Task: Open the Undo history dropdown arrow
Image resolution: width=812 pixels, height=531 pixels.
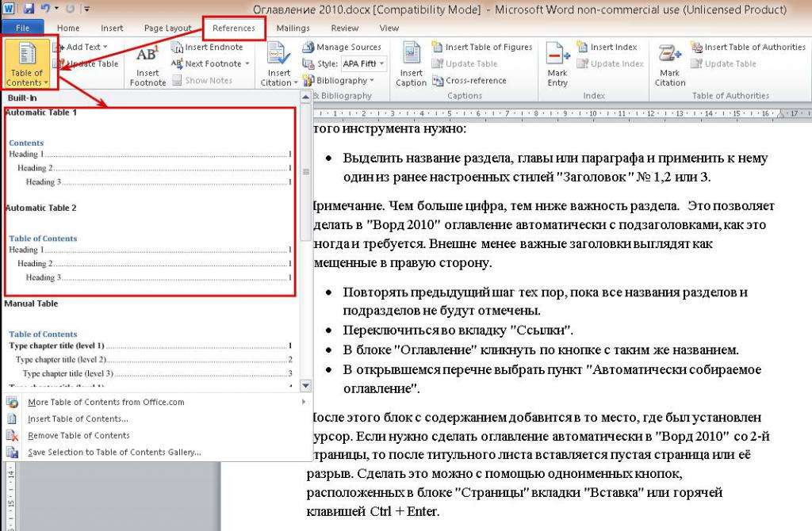Action: coord(56,8)
